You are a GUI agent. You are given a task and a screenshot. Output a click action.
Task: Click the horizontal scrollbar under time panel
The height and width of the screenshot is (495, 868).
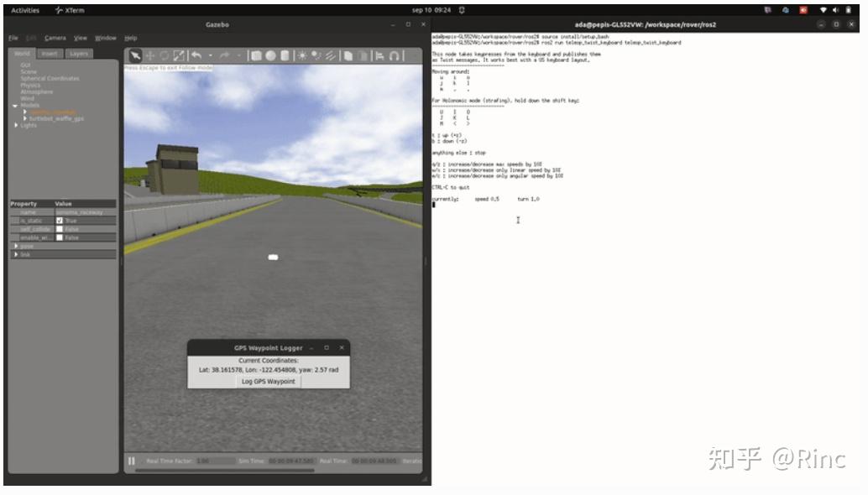[225, 471]
